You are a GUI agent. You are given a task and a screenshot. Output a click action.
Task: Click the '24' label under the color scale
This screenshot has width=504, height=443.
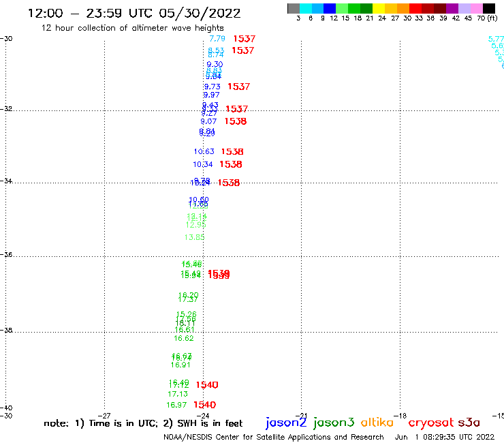(382, 18)
